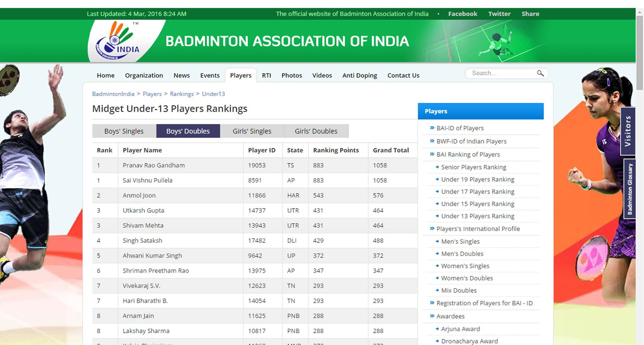This screenshot has width=644, height=345.
Task: Switch to the Boys' Singles tab
Action: coord(124,131)
